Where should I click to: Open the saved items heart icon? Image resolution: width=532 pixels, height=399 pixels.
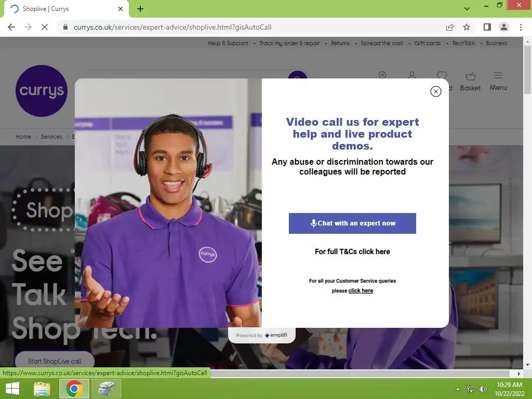coord(442,75)
